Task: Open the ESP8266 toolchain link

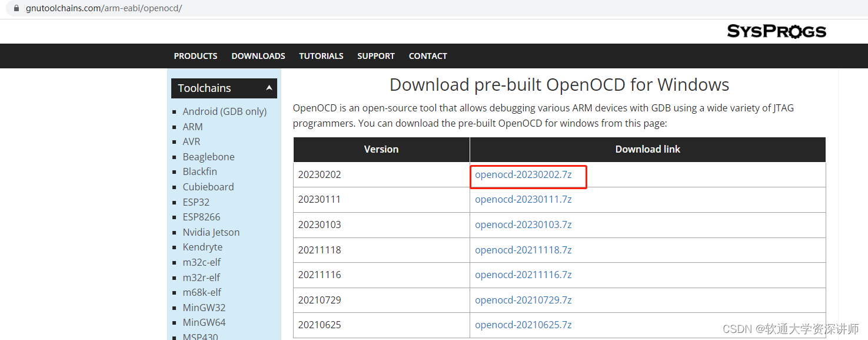Action: pos(201,217)
